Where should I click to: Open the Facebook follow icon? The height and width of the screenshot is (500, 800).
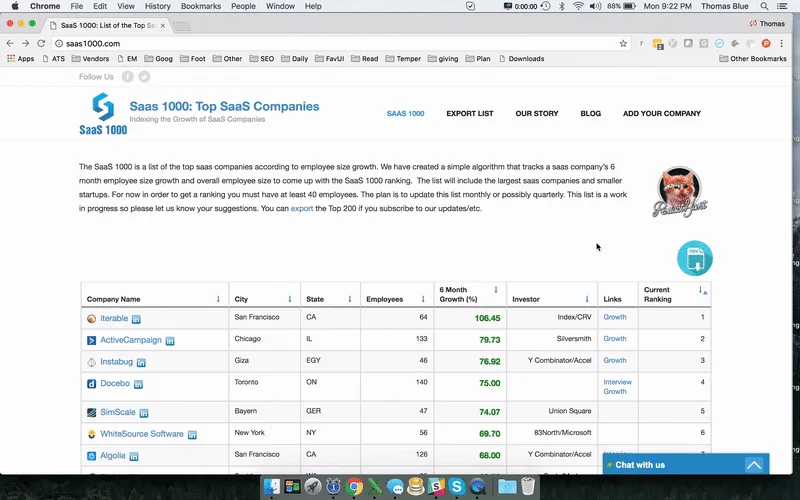[128, 77]
